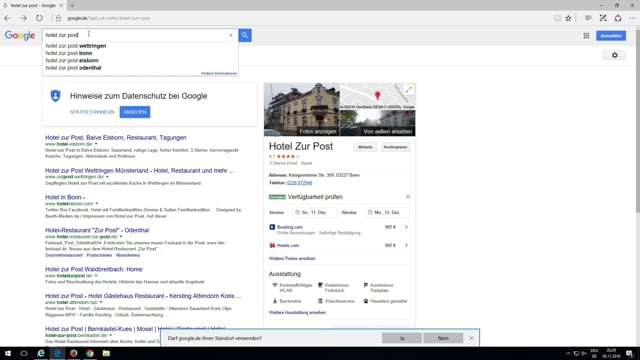Open result Hotel in Bonn
640x360 pixels.
(65, 197)
